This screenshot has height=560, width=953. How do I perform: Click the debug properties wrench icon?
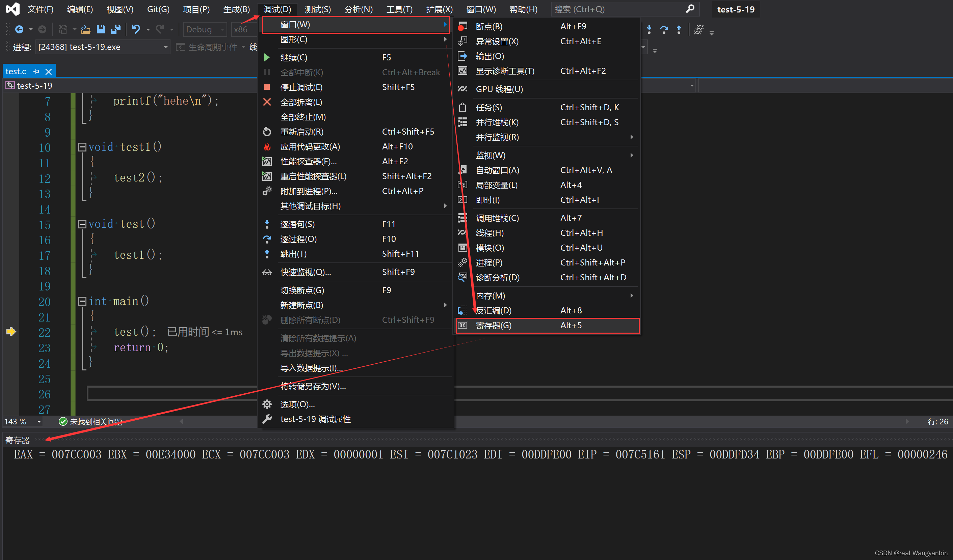tap(267, 419)
